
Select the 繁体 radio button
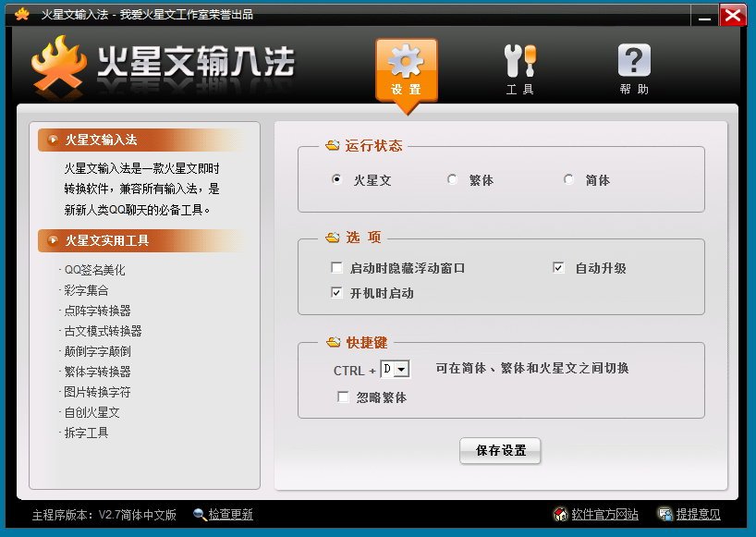click(452, 179)
